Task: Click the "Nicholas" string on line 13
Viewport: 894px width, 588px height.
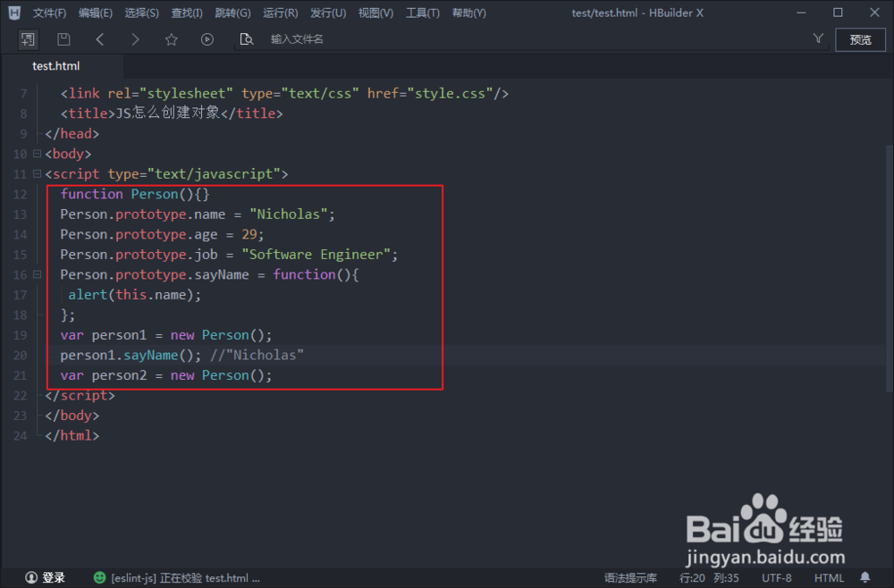Action: tap(288, 214)
